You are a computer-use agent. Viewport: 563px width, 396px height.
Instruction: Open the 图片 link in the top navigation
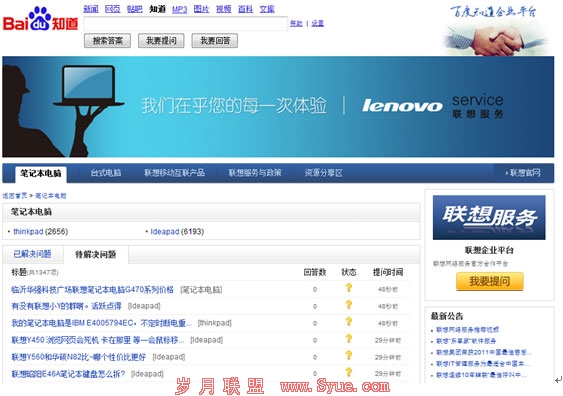point(201,9)
